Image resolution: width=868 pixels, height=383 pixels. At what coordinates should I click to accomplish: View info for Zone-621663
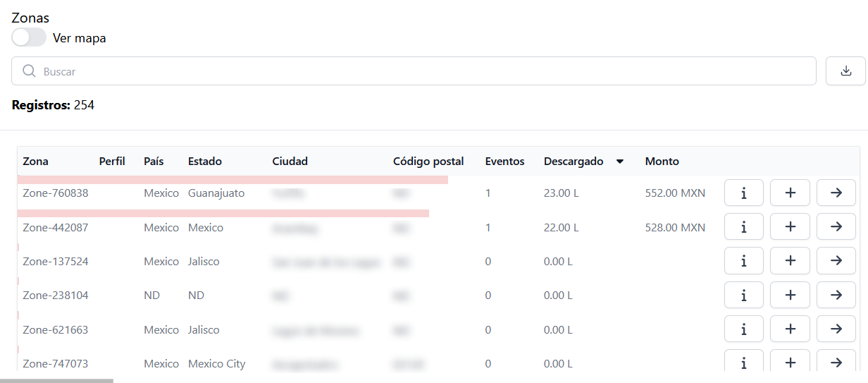coord(743,329)
